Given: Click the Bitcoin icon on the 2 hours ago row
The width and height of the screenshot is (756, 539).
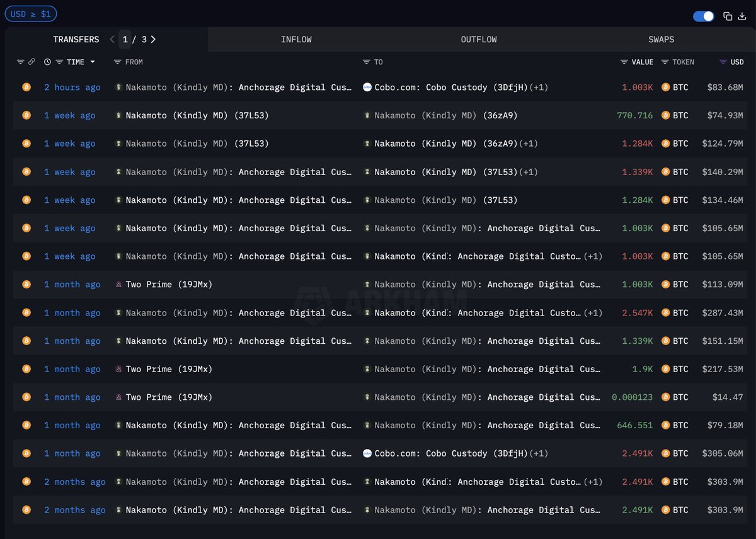Looking at the screenshot, I should (x=26, y=87).
